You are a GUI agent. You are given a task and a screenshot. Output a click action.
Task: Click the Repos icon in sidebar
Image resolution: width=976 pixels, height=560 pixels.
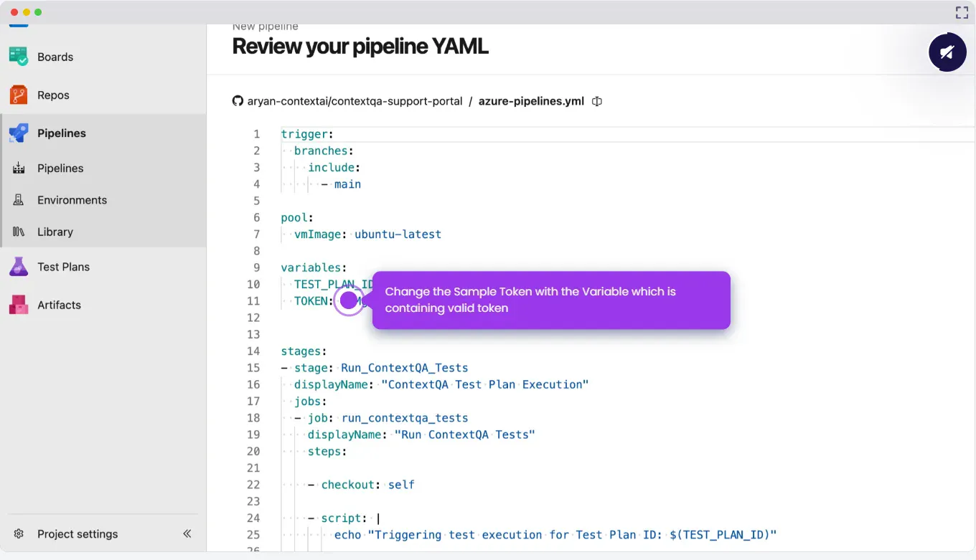(19, 95)
